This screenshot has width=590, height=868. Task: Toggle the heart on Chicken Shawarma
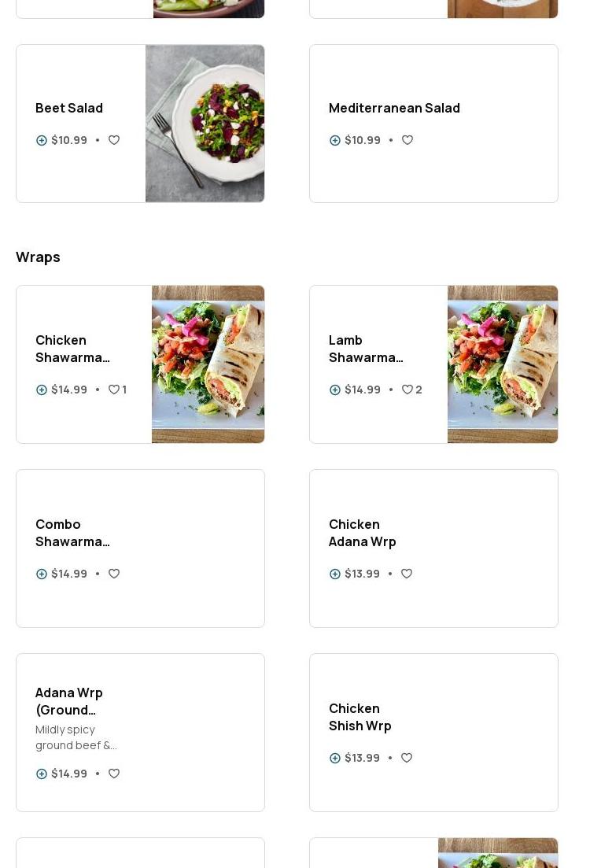[114, 390]
